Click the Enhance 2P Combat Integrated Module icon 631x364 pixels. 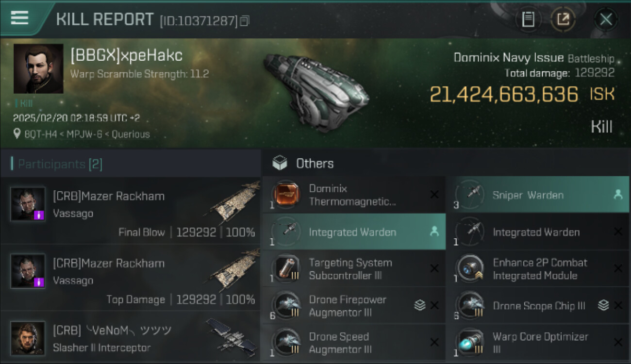pos(469,269)
